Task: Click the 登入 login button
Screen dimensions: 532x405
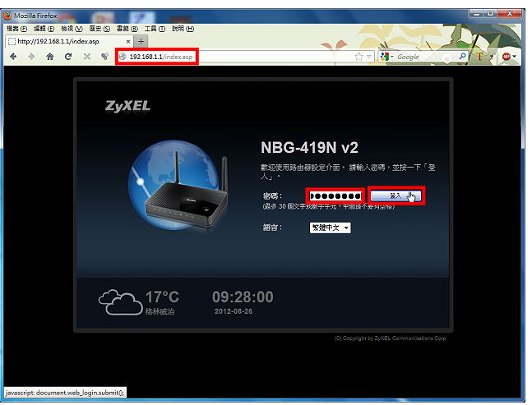Action: point(396,196)
